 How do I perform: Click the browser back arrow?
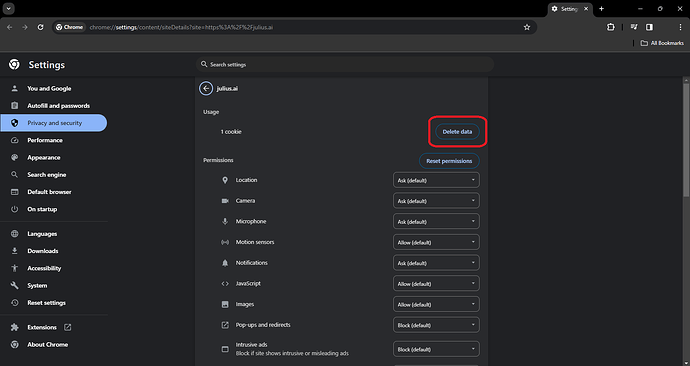10,27
